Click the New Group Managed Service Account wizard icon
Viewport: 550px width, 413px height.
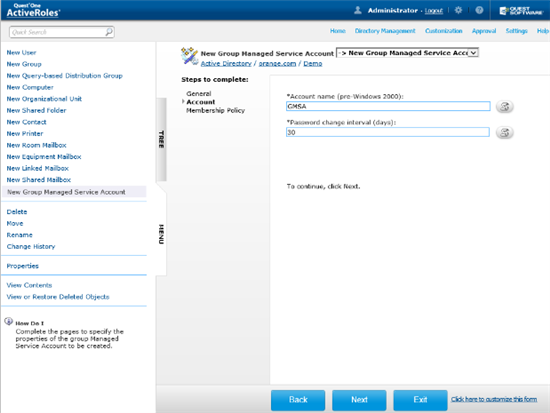pos(189,56)
